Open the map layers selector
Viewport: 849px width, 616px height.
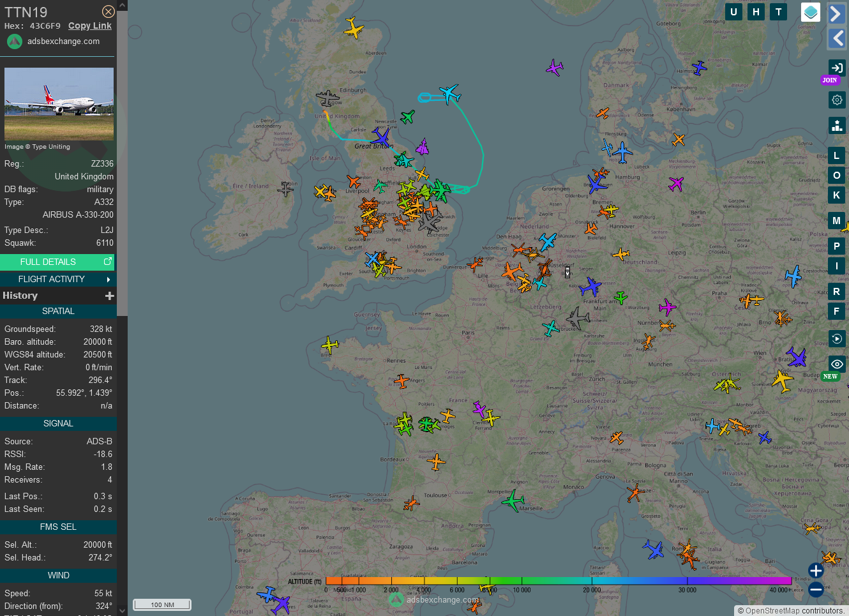click(810, 12)
